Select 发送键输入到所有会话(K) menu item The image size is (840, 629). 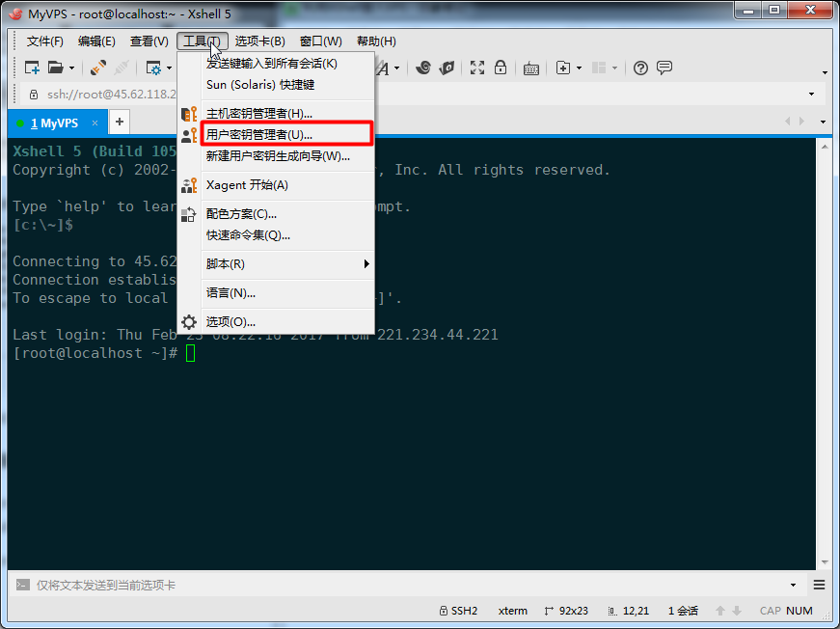277,64
